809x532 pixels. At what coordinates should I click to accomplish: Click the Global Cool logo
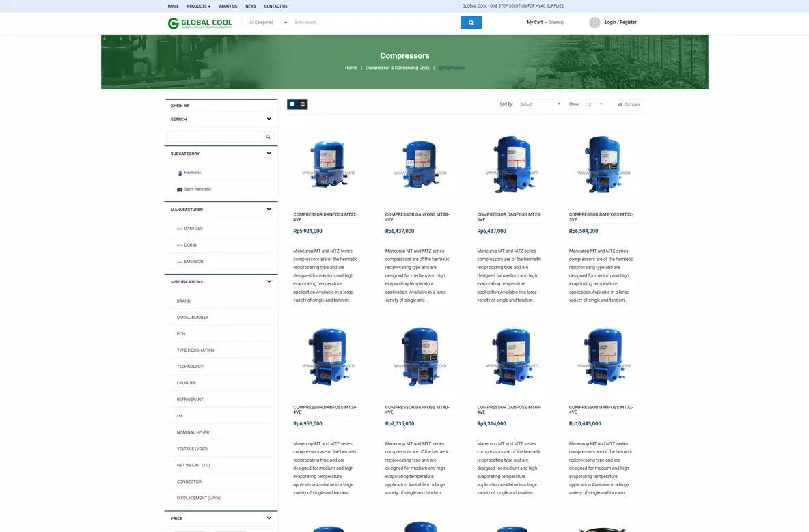tap(200, 23)
